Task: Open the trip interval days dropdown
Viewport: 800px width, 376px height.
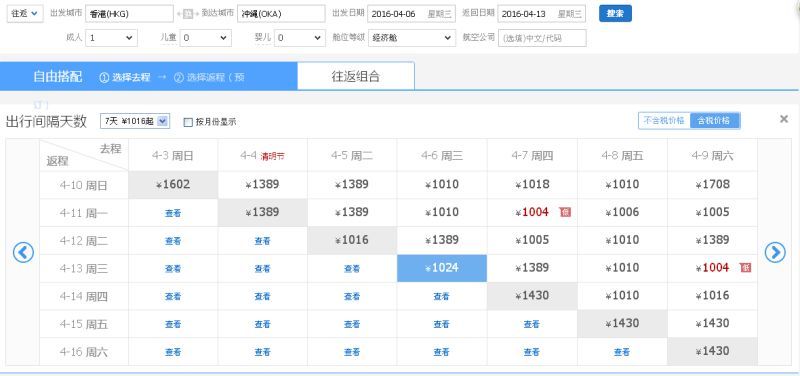Action: pos(135,121)
